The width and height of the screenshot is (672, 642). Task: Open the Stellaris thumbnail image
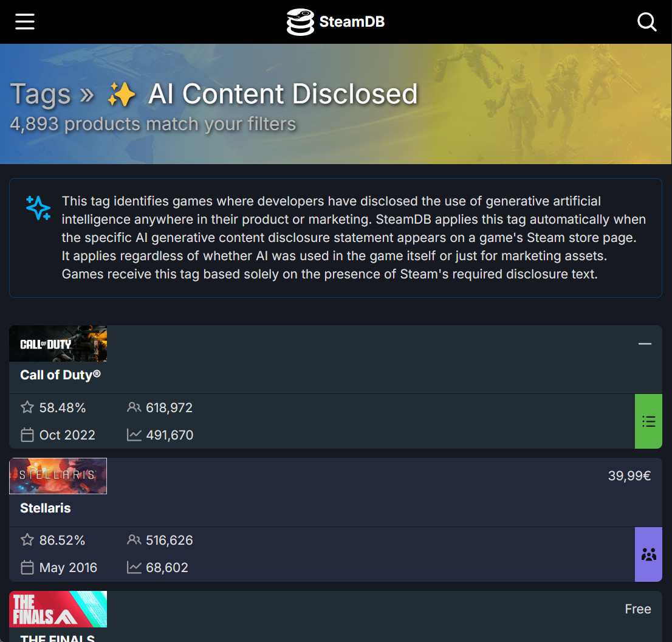tap(58, 476)
